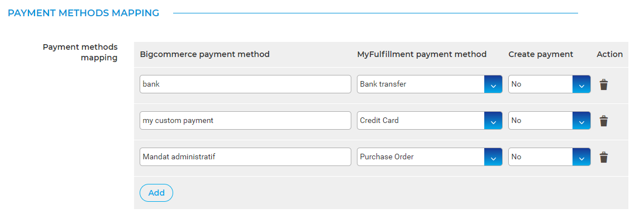Expand the Purchase Order payment method dropdown

point(430,157)
